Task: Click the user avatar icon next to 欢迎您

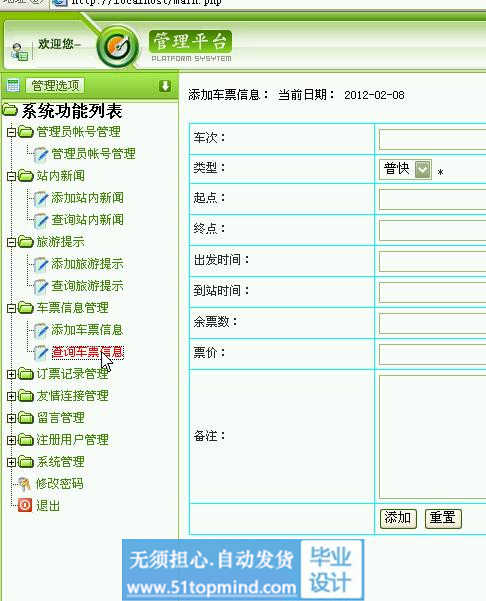Action: point(19,51)
